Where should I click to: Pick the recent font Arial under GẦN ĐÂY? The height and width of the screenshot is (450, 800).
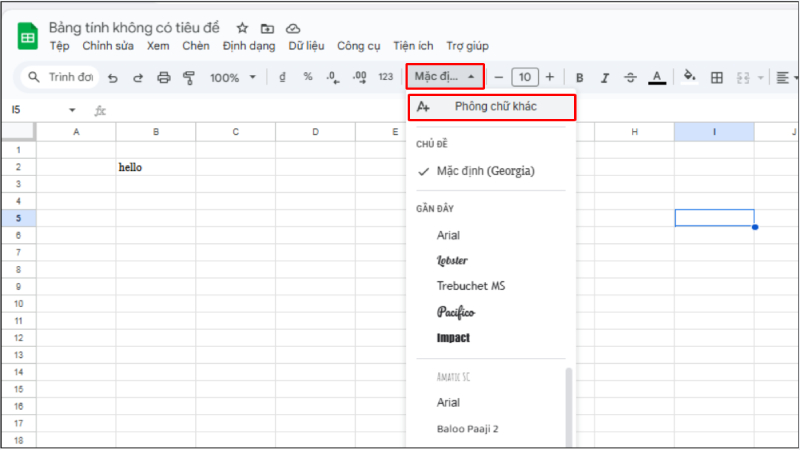coord(448,235)
